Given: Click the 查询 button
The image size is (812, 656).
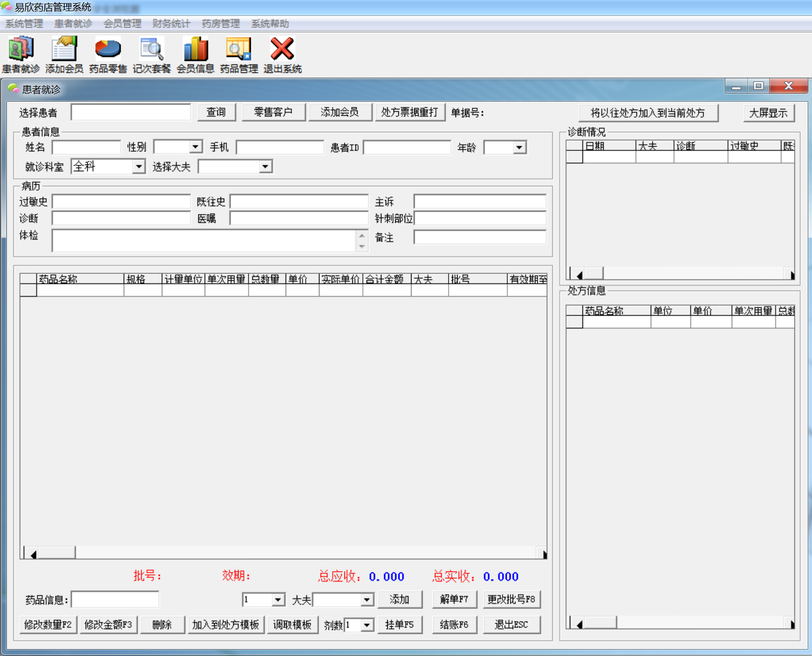Looking at the screenshot, I should point(216,112).
